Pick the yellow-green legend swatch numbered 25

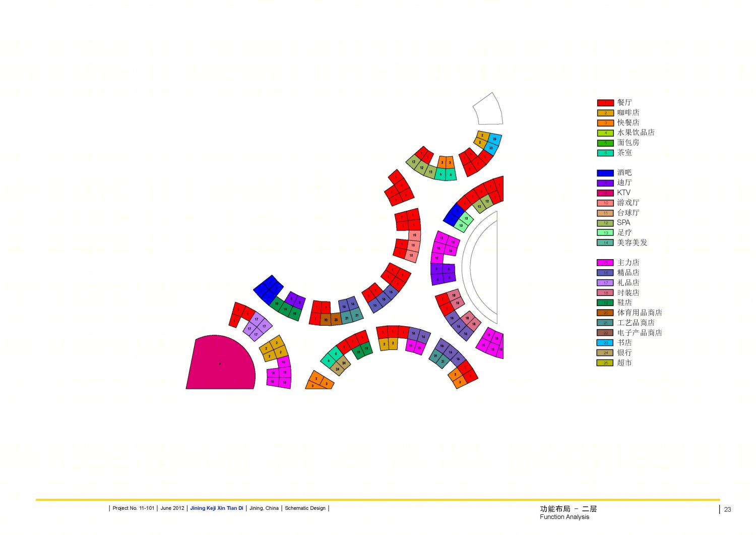[605, 363]
